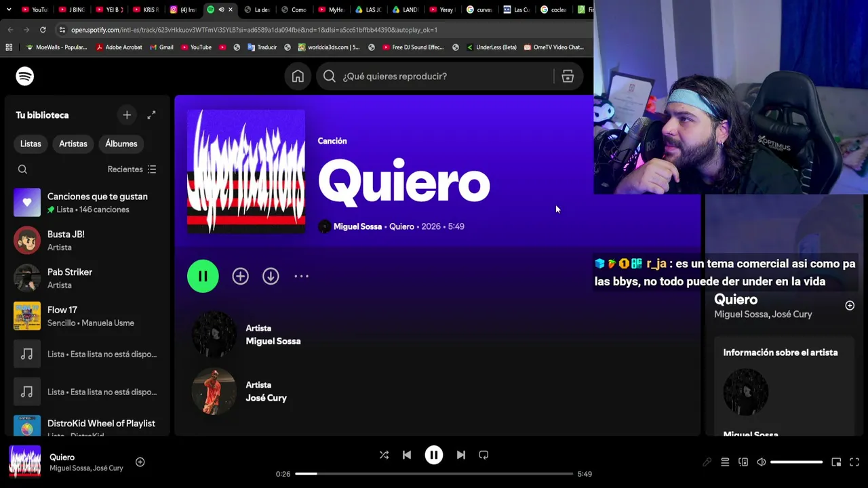Open the Browse icon in the search bar
The height and width of the screenshot is (488, 868).
click(x=568, y=77)
